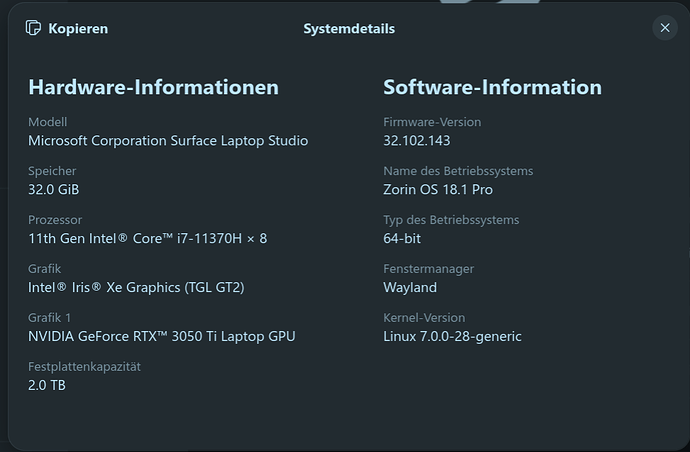Image resolution: width=690 pixels, height=452 pixels.
Task: Click the Prozessor label
Action: (x=55, y=220)
